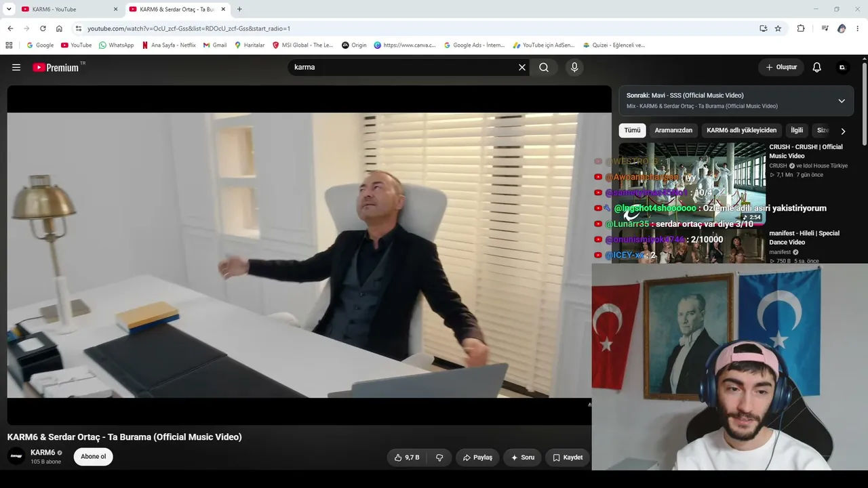This screenshot has height=488, width=868.
Task: Go to YouTube Premium home logo
Action: pyautogui.click(x=56, y=67)
